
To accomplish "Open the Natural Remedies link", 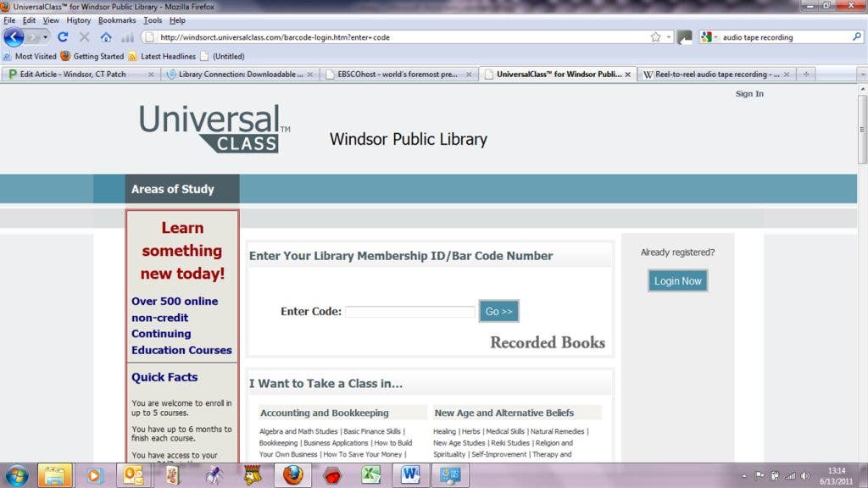I will point(557,431).
